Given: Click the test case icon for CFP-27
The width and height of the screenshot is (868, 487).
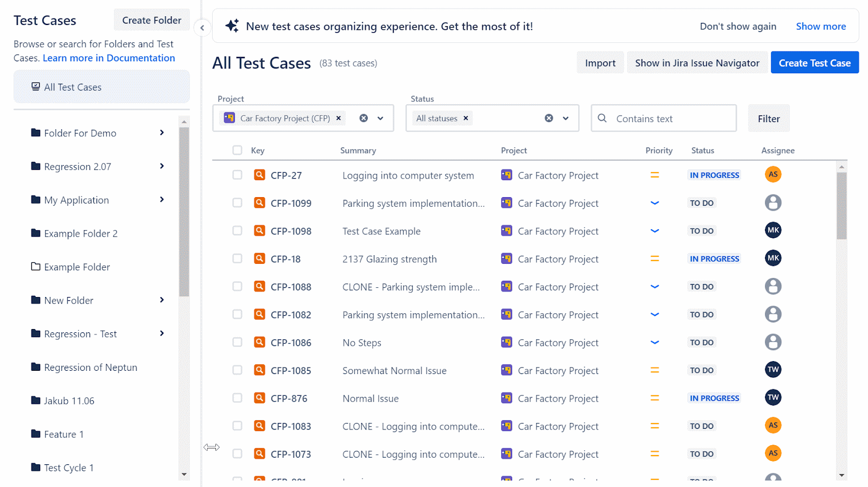Looking at the screenshot, I should 260,175.
